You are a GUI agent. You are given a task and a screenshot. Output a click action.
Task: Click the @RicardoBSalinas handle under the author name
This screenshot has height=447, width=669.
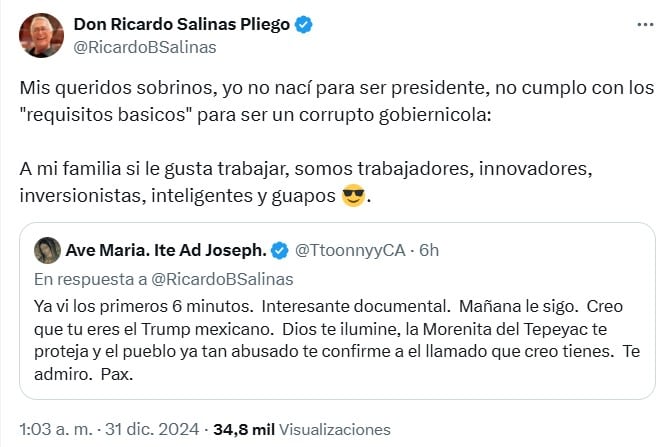[x=145, y=46]
